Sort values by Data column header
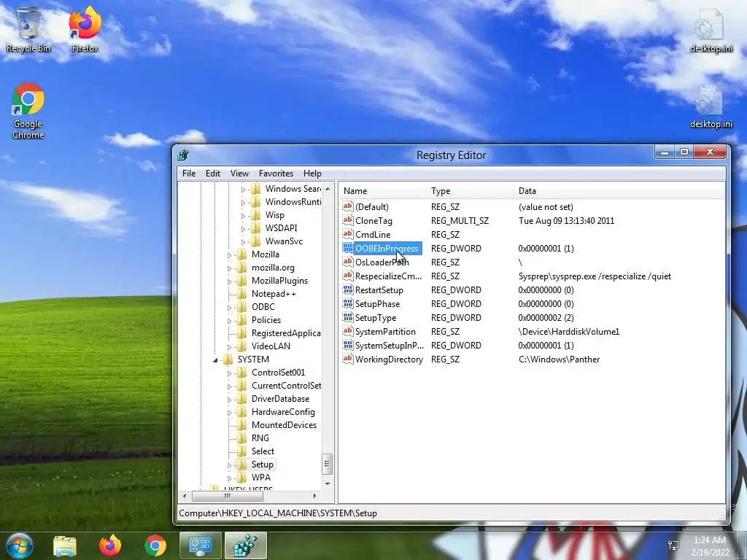The image size is (747, 560). pyautogui.click(x=619, y=191)
